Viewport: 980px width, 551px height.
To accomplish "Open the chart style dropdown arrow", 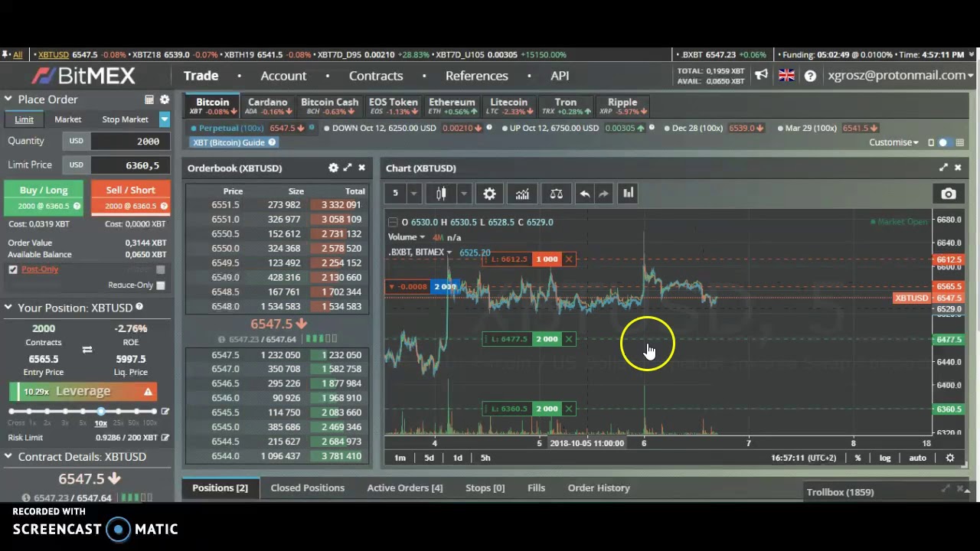I will coord(463,194).
